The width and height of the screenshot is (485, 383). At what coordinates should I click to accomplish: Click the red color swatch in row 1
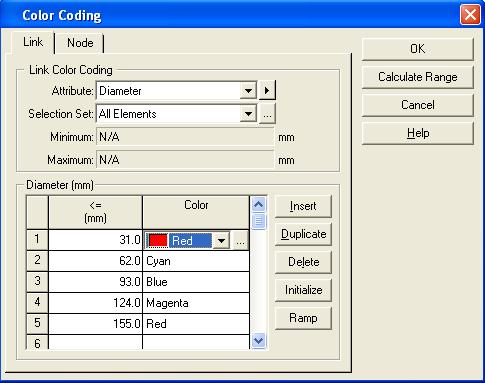pos(158,240)
